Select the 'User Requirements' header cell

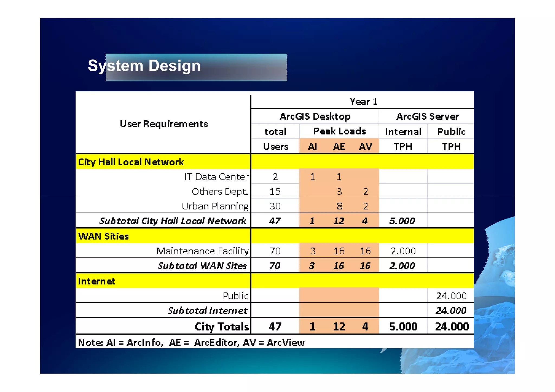(164, 124)
